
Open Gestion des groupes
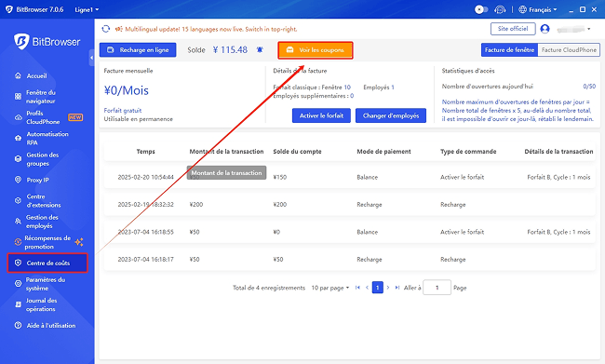[x=43, y=159]
